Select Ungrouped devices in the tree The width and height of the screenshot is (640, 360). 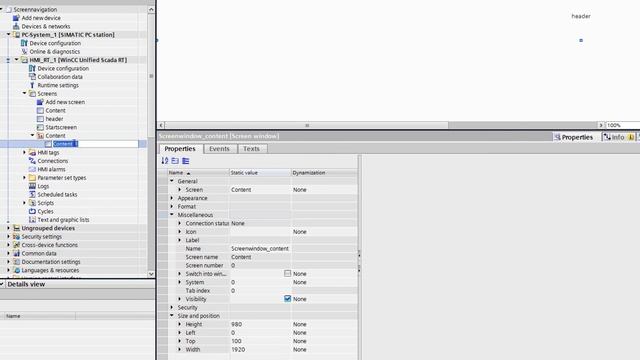pyautogui.click(x=48, y=228)
